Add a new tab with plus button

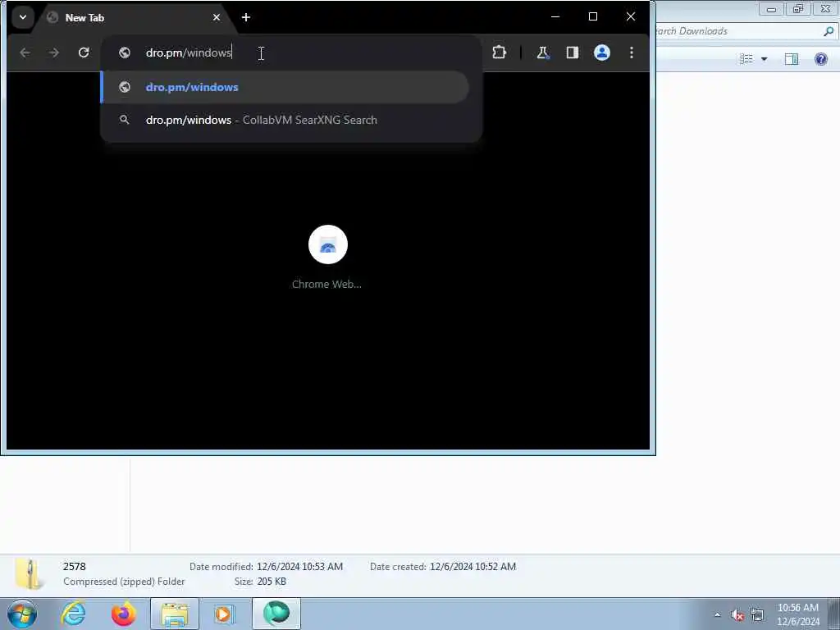pyautogui.click(x=246, y=17)
